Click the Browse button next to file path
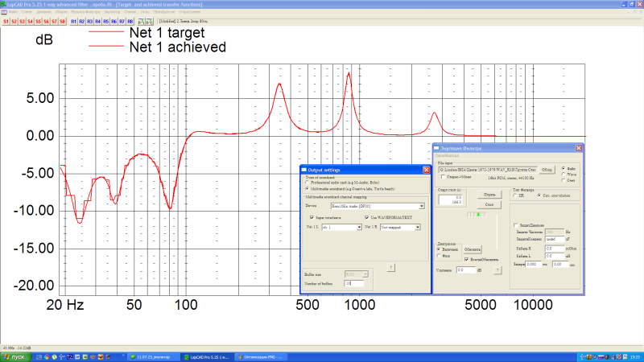The width and height of the screenshot is (644, 362). tap(547, 170)
